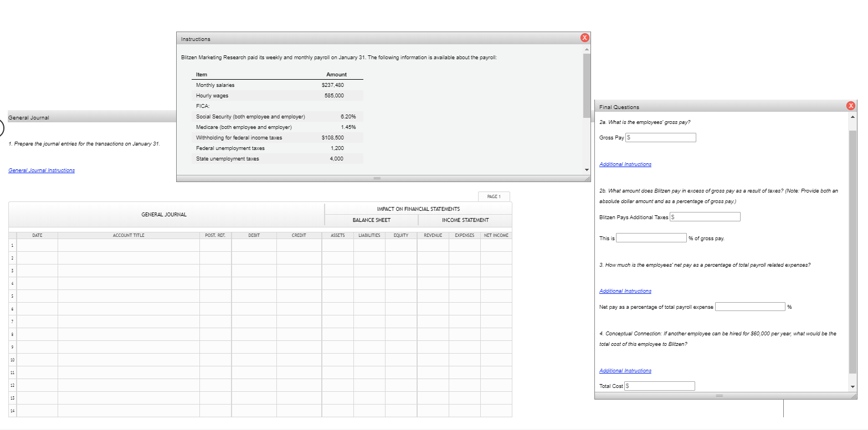Click the Final Questions corner resize grip
The image size is (868, 430).
853,396
